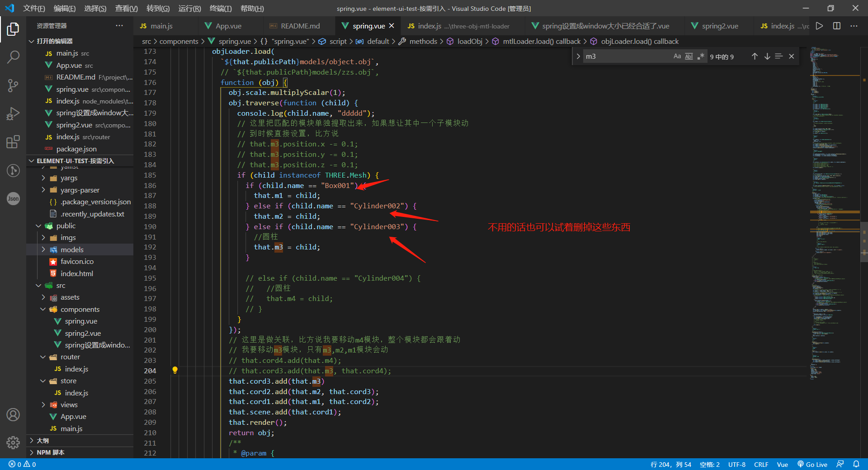Go to previous find match
The height and width of the screenshot is (470, 868).
coord(755,56)
